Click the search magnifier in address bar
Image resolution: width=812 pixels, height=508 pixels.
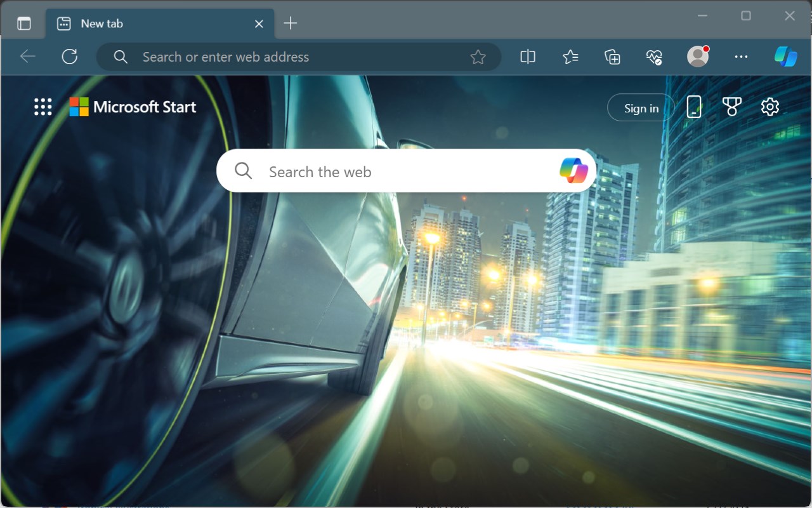(x=121, y=57)
